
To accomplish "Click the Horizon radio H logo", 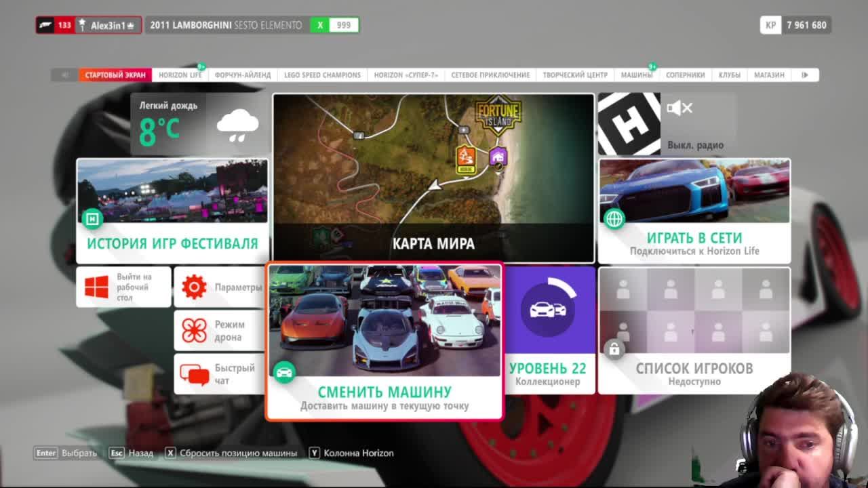I will tap(629, 124).
